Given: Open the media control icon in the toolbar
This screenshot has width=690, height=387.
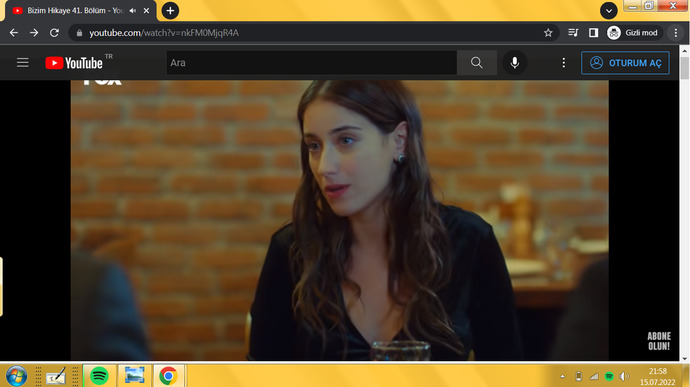Looking at the screenshot, I should pyautogui.click(x=573, y=33).
